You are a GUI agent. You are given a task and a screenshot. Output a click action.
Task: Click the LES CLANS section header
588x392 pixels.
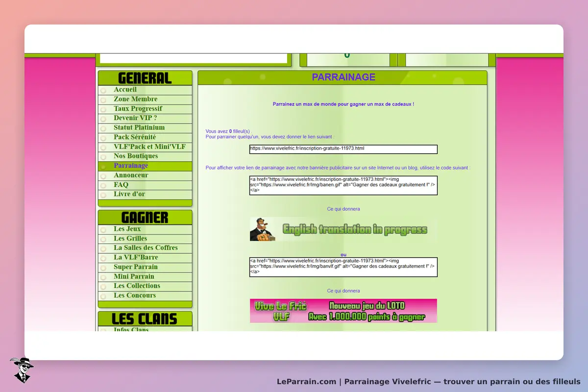click(x=145, y=319)
